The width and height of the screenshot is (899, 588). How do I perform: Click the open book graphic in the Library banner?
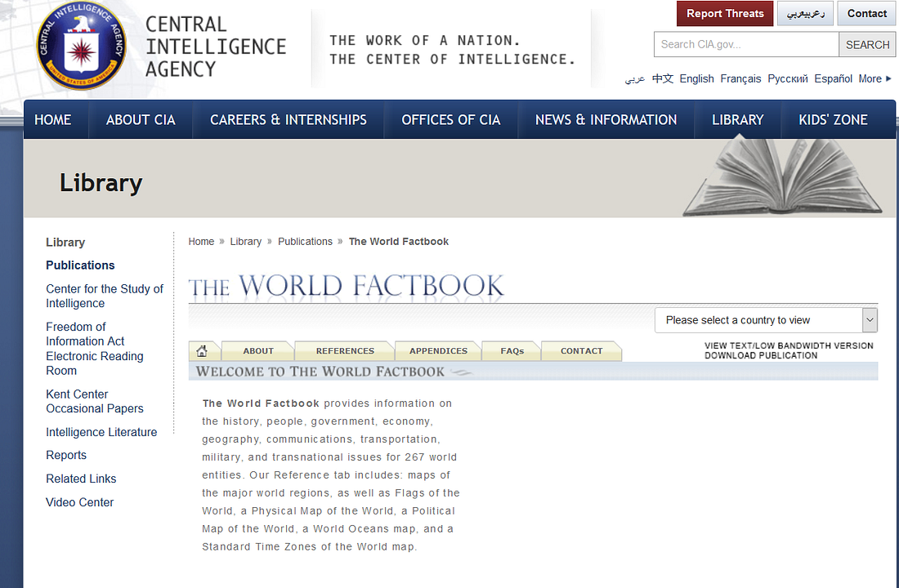(785, 180)
